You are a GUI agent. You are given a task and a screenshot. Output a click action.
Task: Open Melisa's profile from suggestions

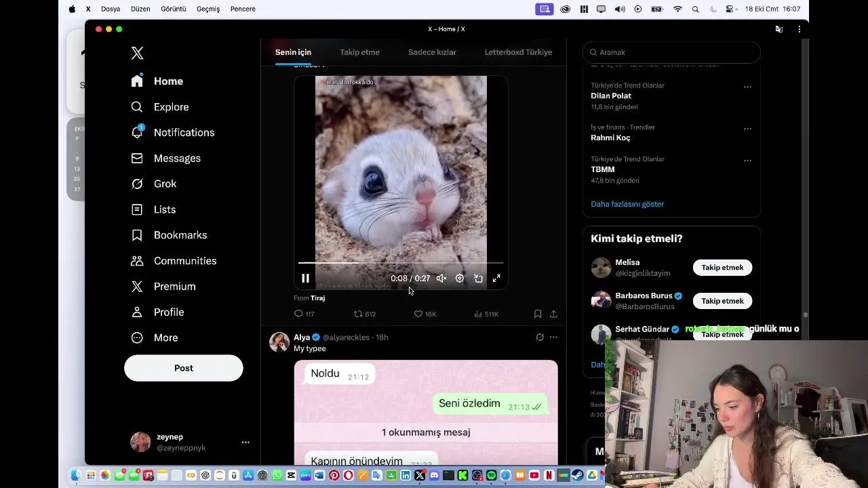627,262
